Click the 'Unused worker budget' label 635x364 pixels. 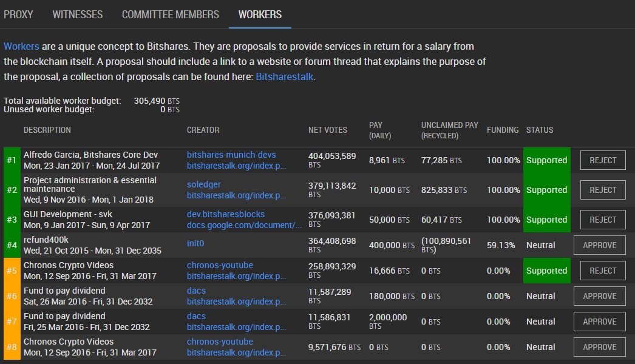(x=49, y=109)
